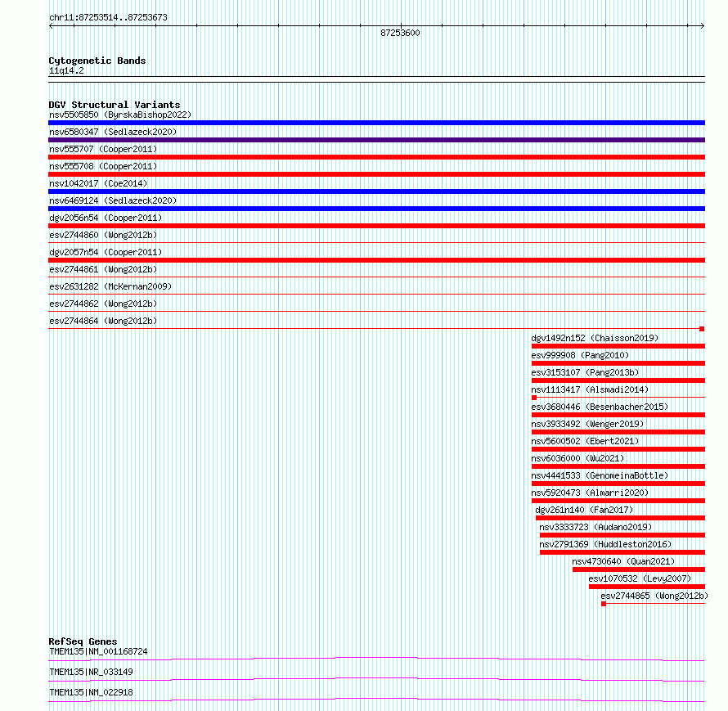The image size is (728, 711).
Task: Click the chr11:87253514..87253673 position label
Action: point(108,17)
